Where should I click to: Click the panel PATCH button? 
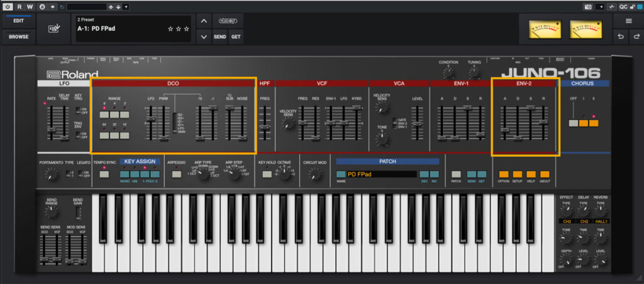tap(456, 174)
